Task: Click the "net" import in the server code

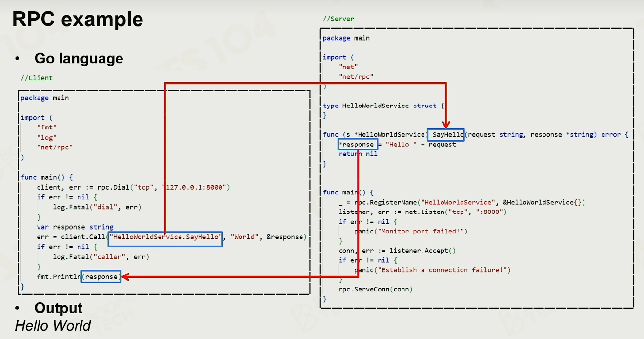Action: coord(348,67)
